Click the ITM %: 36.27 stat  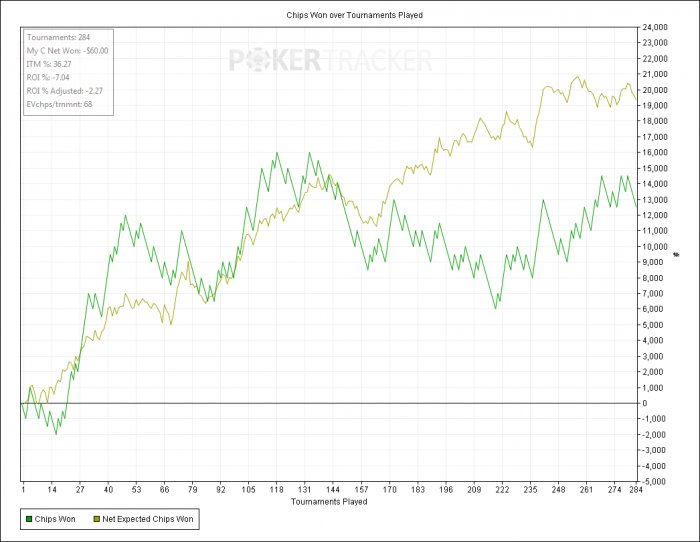(x=49, y=64)
